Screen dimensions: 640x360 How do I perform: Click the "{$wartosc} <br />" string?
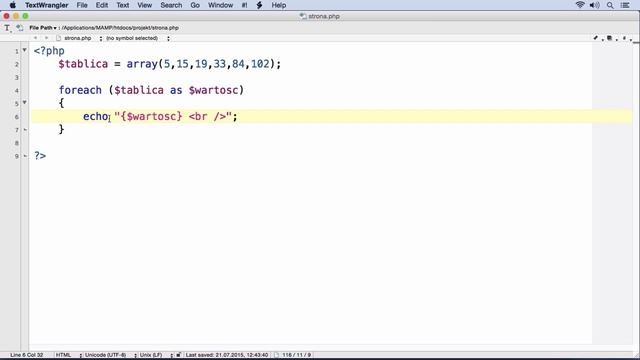(173, 116)
